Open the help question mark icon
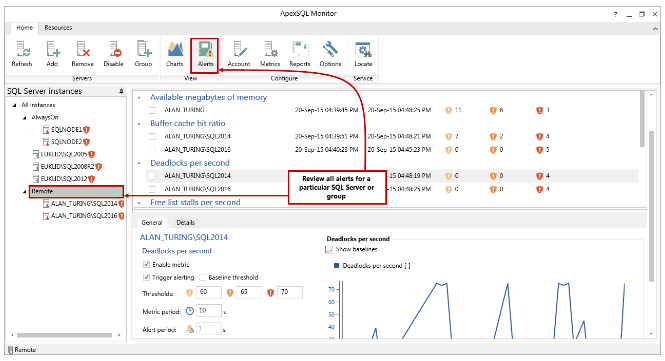Viewport: 665px width, 361px height. click(615, 14)
